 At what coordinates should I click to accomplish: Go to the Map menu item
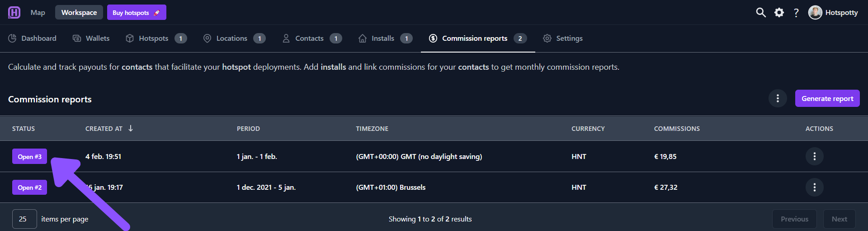(x=38, y=13)
